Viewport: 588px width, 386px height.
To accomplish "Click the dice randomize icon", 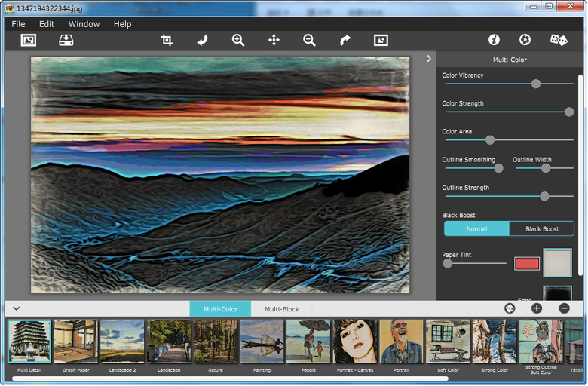I will pyautogui.click(x=558, y=40).
